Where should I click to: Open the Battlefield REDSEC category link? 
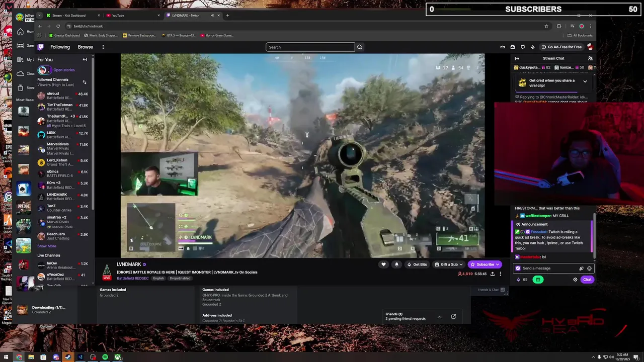pos(133,279)
